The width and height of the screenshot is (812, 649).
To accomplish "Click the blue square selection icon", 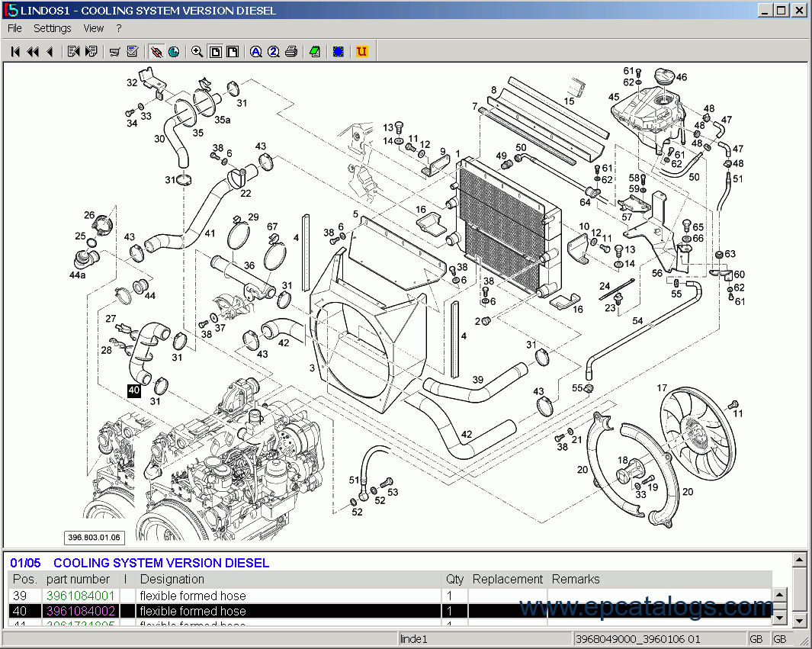I will 338,52.
